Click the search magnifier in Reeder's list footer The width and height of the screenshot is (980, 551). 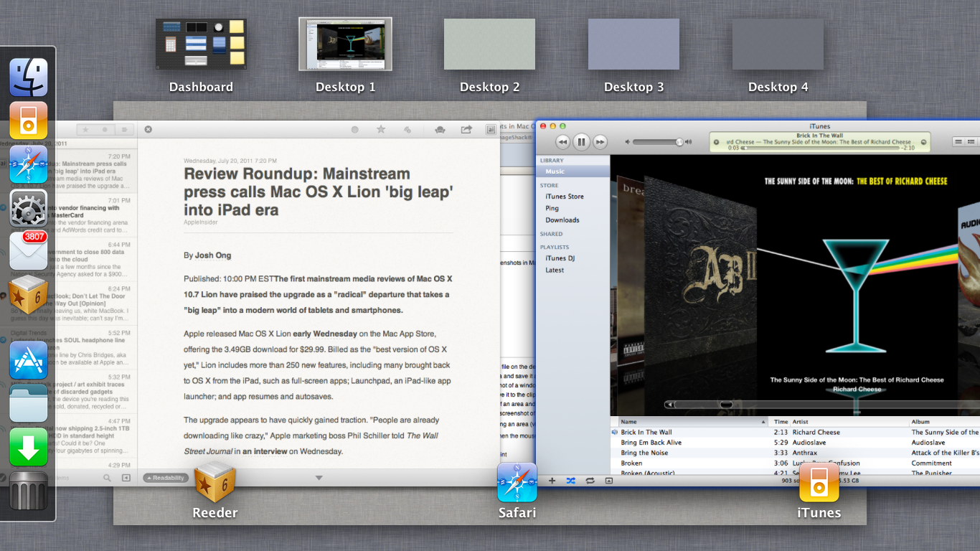(x=107, y=478)
